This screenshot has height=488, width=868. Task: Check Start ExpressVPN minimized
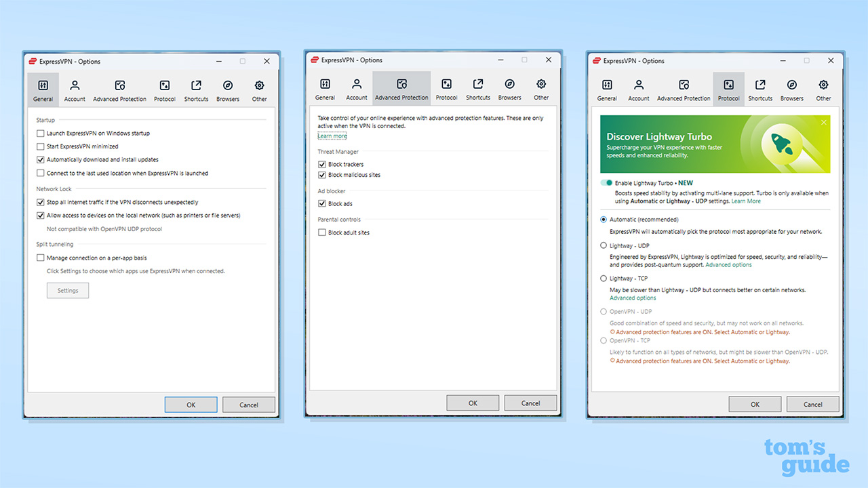click(x=41, y=146)
